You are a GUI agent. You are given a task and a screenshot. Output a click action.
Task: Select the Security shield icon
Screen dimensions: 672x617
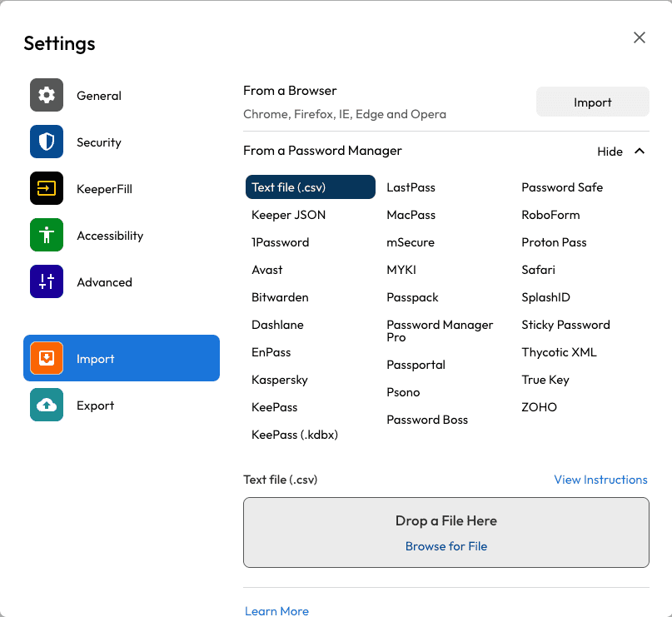[x=46, y=142]
